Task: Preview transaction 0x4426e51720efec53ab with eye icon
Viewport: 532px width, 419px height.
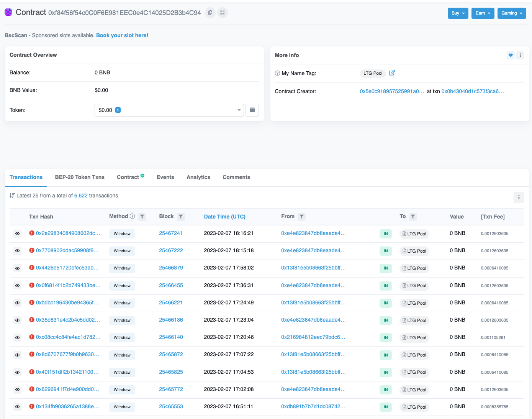Action: point(17,268)
